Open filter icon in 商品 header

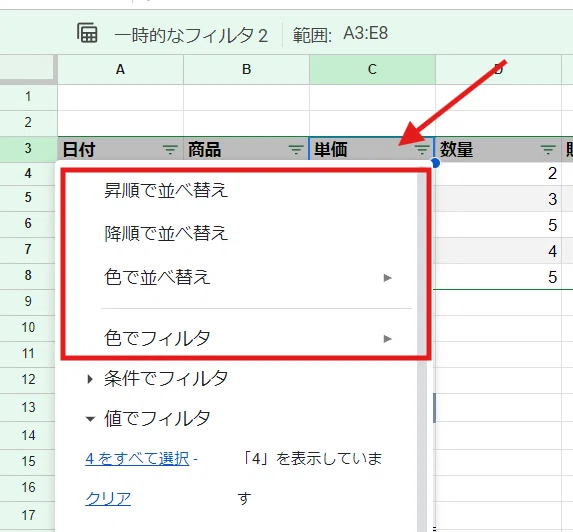[296, 149]
